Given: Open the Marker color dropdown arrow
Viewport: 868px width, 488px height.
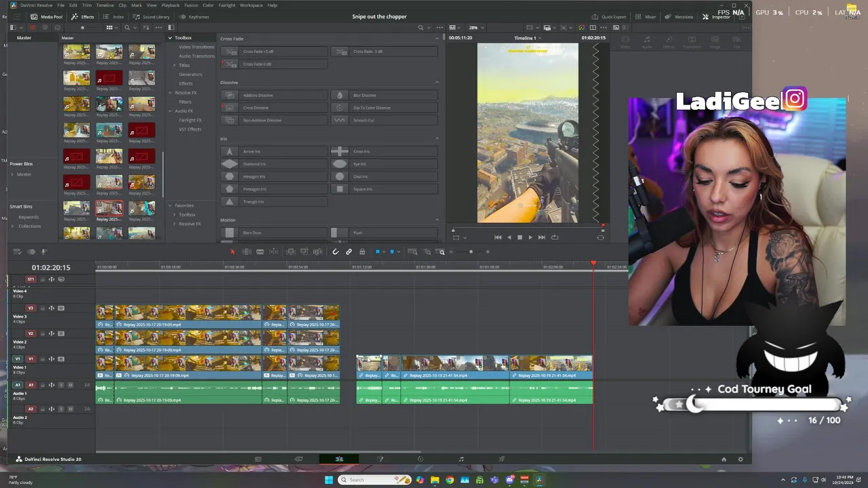Looking at the screenshot, I should (x=398, y=251).
